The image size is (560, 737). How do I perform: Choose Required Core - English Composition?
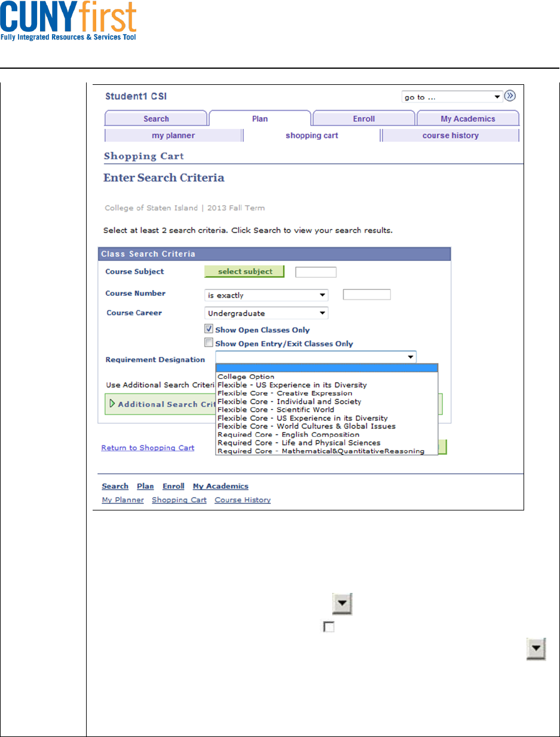pos(327,435)
